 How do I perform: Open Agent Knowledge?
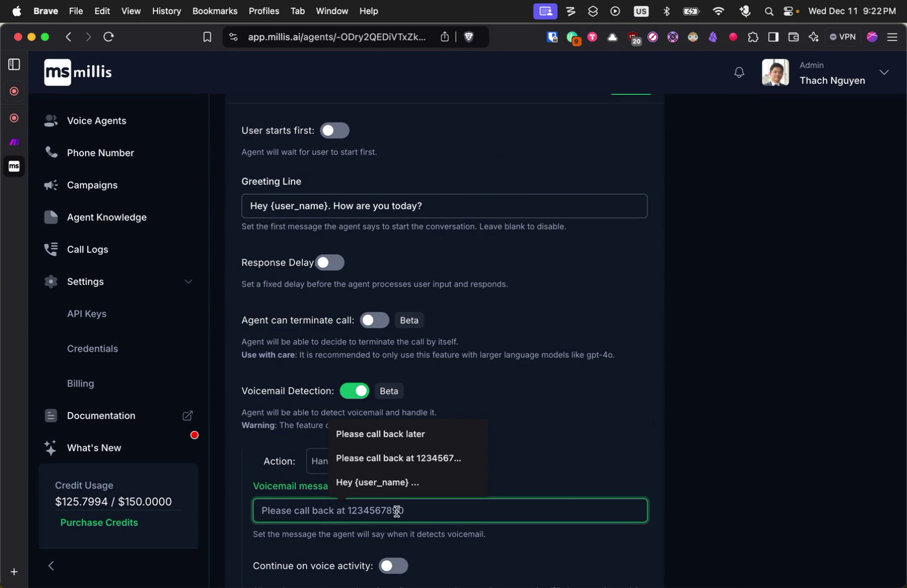click(x=106, y=217)
